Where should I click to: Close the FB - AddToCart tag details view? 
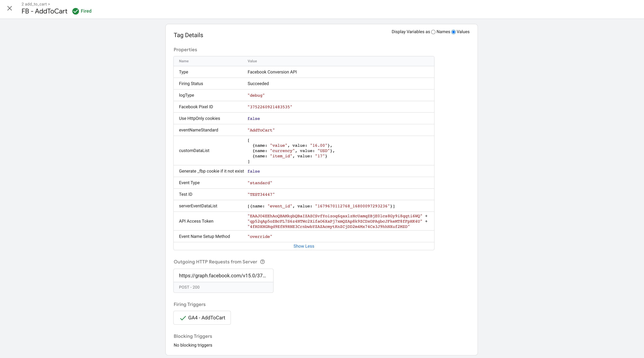(10, 8)
